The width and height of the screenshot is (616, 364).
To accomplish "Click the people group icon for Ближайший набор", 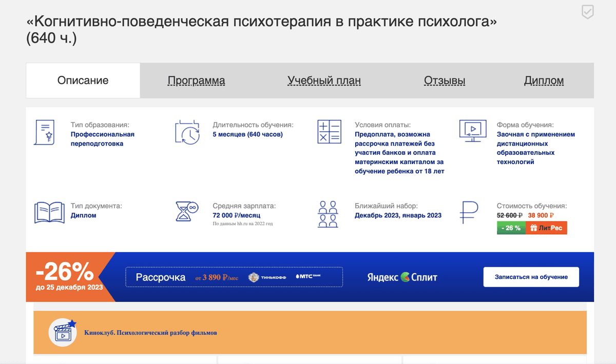I will [329, 213].
